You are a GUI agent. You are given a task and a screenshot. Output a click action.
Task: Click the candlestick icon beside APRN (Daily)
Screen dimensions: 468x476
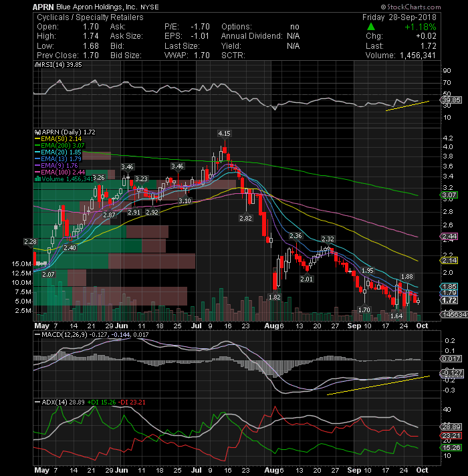tap(37, 132)
